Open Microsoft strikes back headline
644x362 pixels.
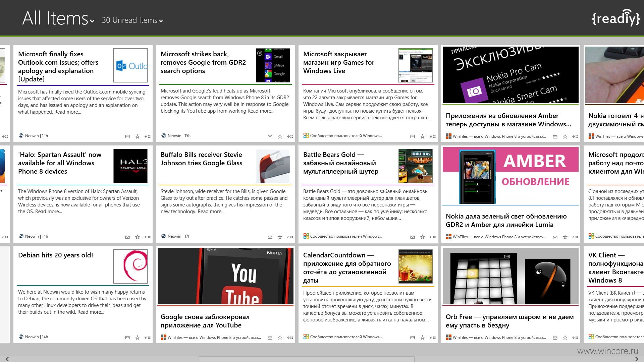click(x=203, y=62)
